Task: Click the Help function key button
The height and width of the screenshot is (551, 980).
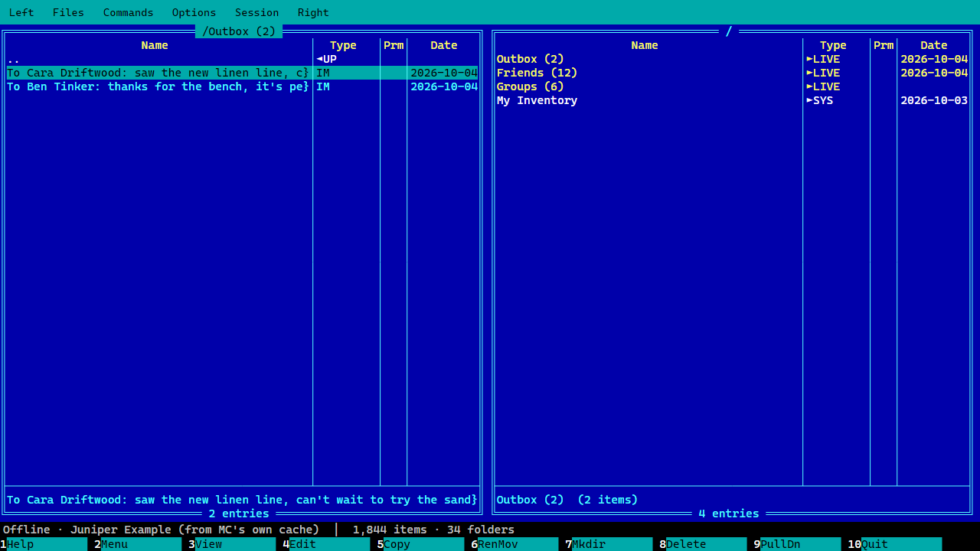Action: pyautogui.click(x=44, y=544)
